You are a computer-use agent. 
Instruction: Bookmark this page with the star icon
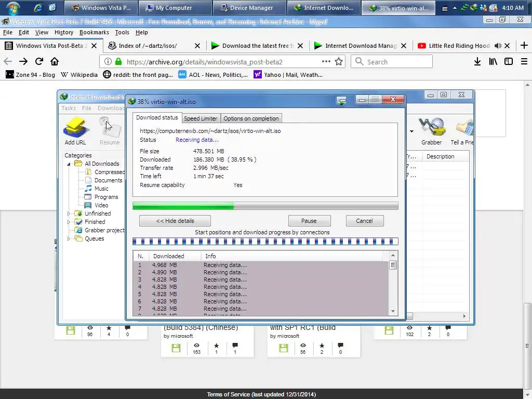pyautogui.click(x=339, y=61)
